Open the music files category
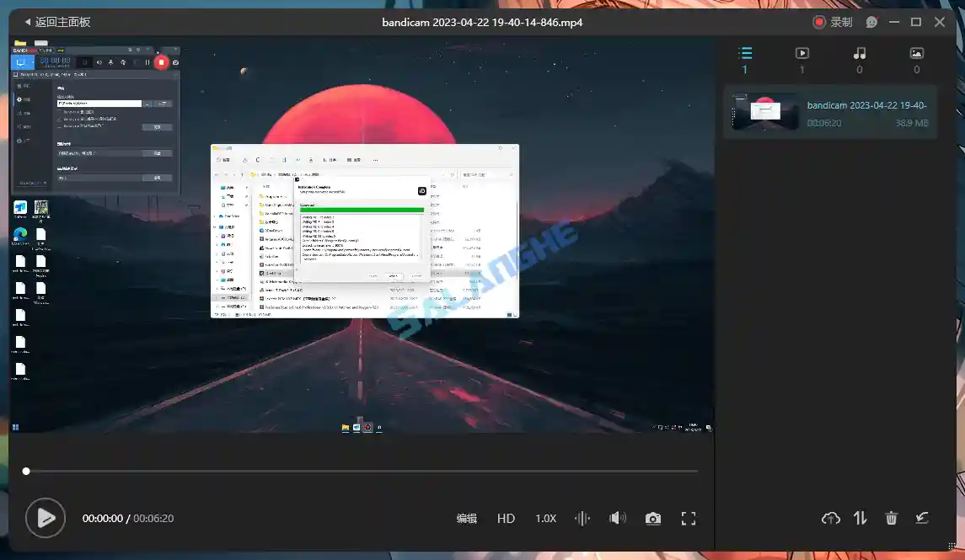 (859, 52)
